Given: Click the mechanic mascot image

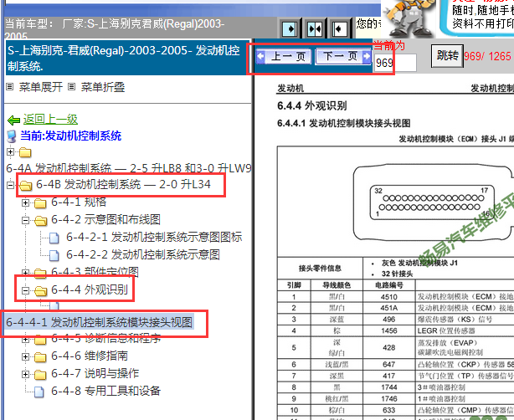Looking at the screenshot, I should pos(409,18).
